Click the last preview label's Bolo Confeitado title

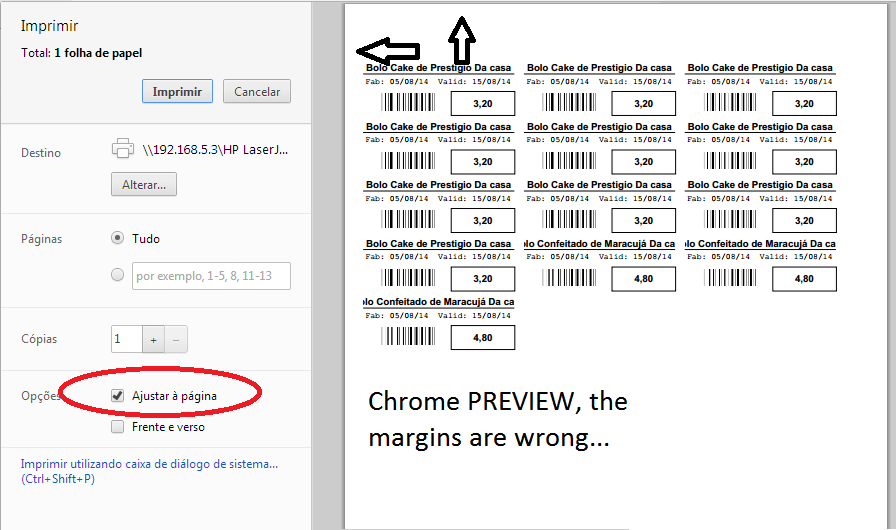(x=439, y=302)
